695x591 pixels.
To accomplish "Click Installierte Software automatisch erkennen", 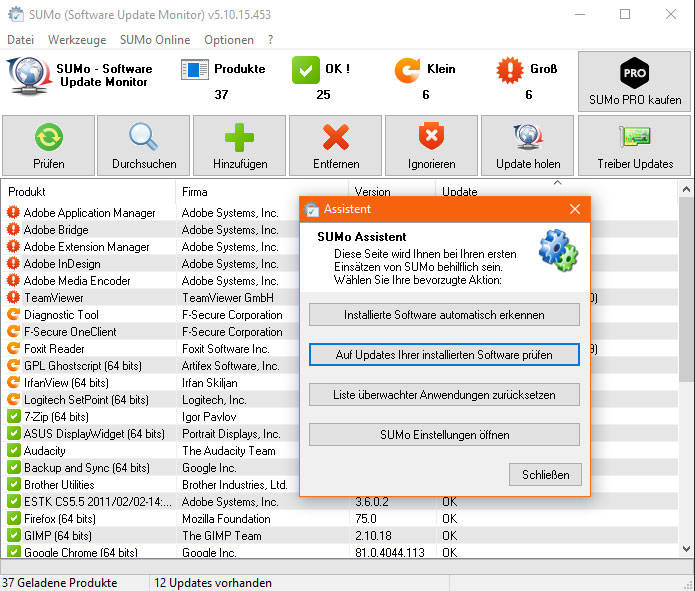I will (444, 315).
